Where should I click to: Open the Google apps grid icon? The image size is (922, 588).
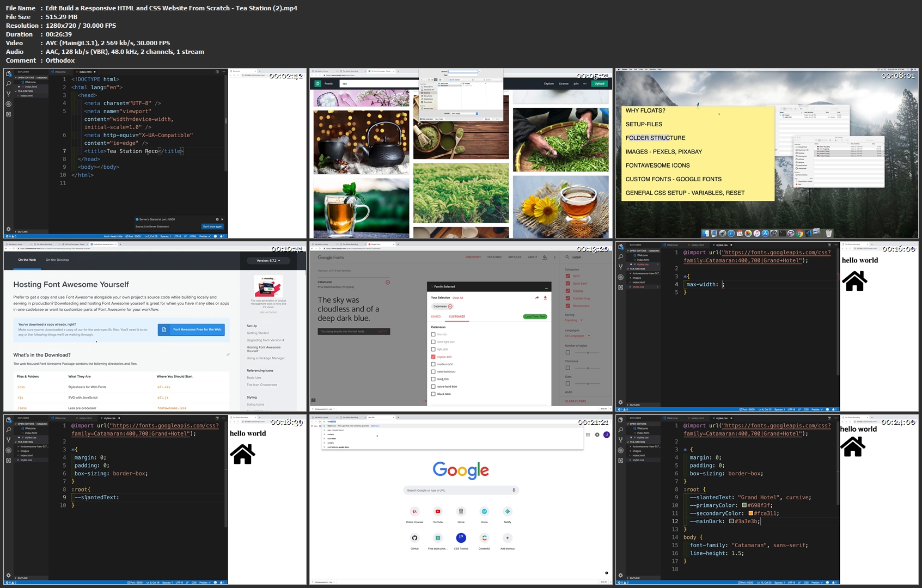pyautogui.click(x=588, y=434)
